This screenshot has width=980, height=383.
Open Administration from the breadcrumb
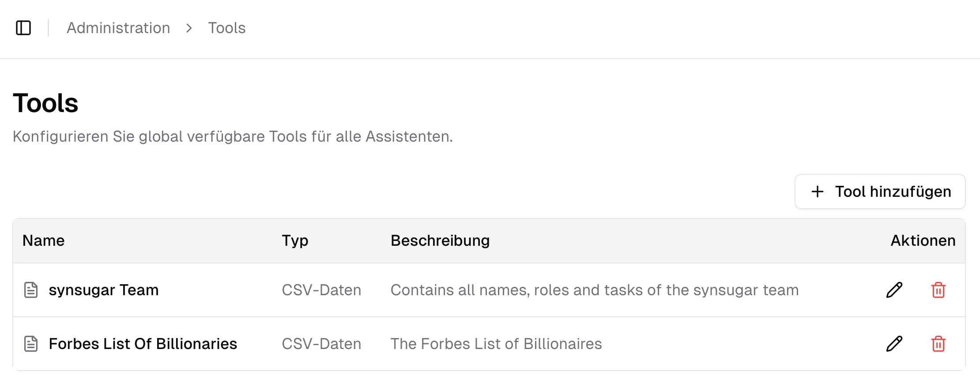click(118, 28)
